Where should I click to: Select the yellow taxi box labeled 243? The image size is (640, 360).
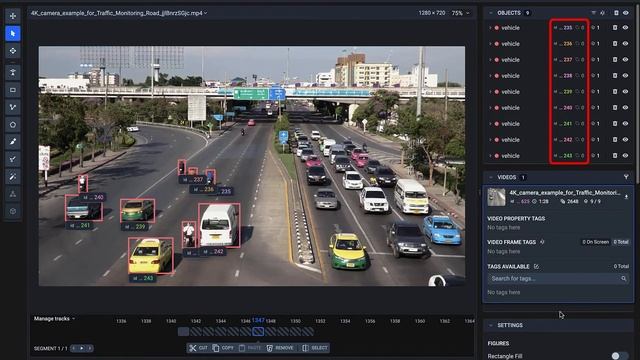coord(151,256)
